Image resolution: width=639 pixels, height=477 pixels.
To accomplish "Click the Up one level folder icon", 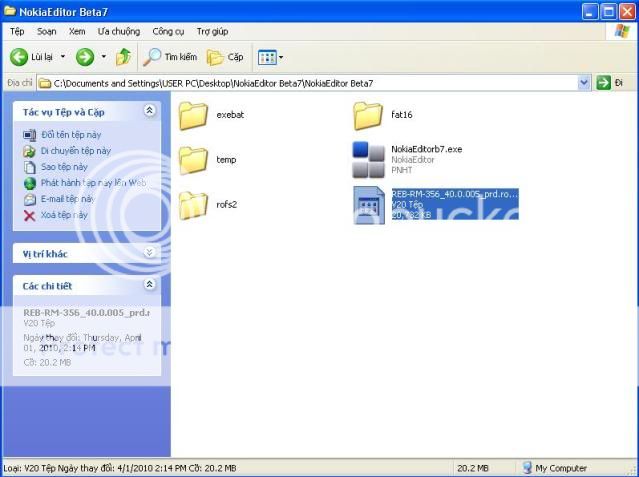I will 123,57.
